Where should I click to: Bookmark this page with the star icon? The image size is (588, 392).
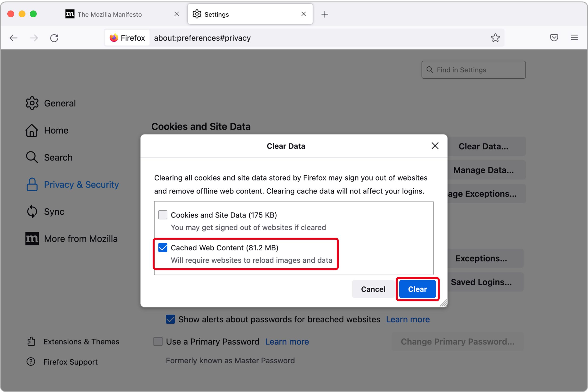tap(495, 38)
